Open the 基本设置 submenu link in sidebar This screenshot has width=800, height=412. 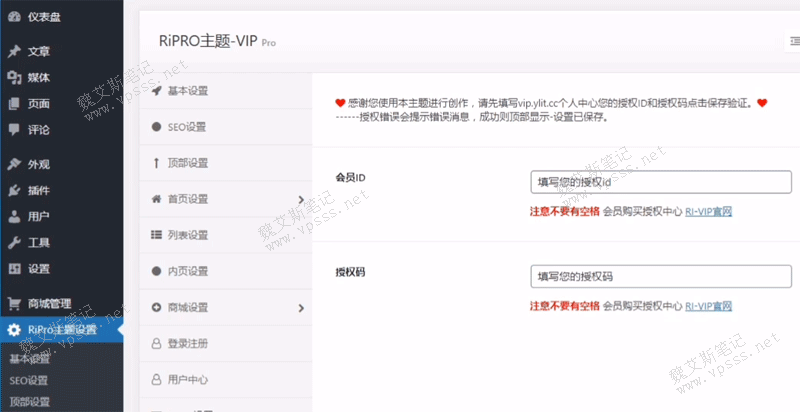30,359
